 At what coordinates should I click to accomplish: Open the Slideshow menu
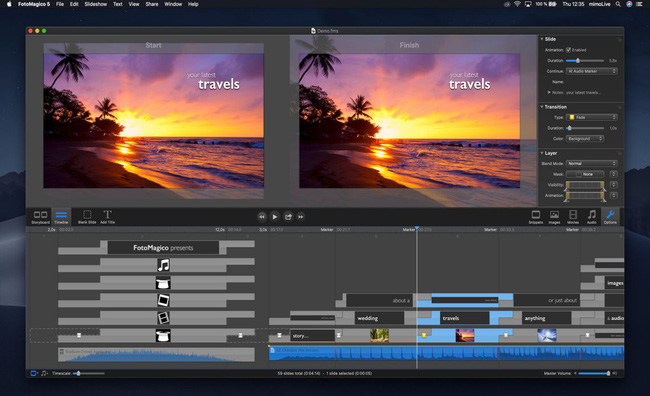[x=96, y=4]
